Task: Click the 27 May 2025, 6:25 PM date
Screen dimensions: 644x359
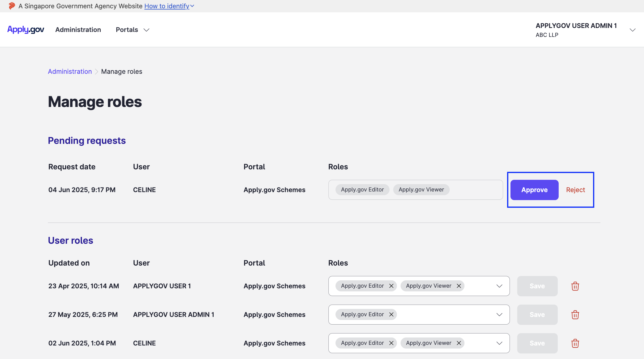Action: [83, 315]
